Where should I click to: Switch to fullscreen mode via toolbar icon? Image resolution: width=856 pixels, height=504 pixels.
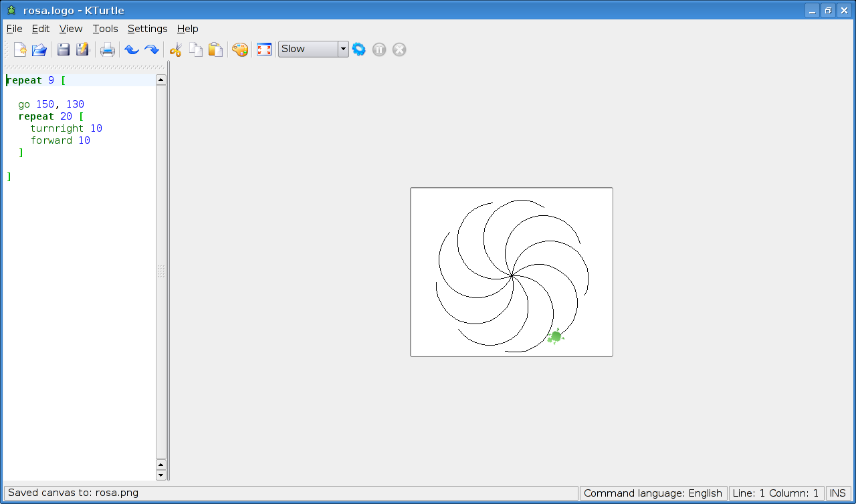pyautogui.click(x=263, y=49)
